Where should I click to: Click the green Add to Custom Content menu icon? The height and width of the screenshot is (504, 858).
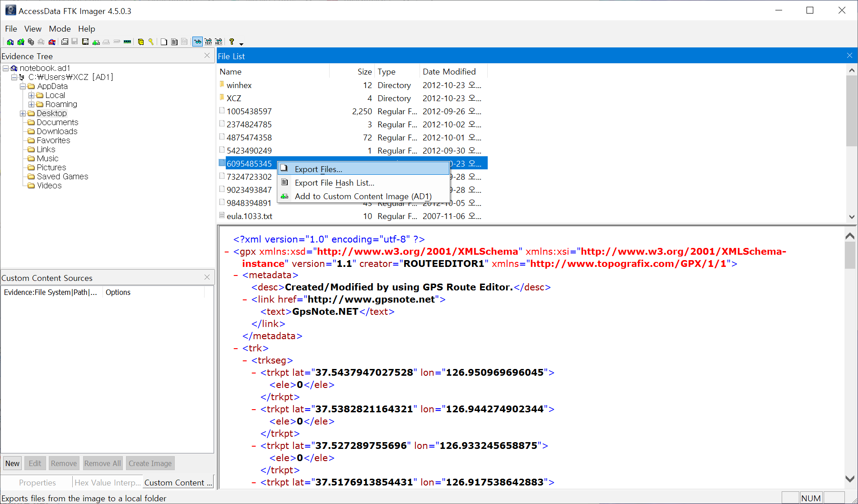tap(284, 196)
